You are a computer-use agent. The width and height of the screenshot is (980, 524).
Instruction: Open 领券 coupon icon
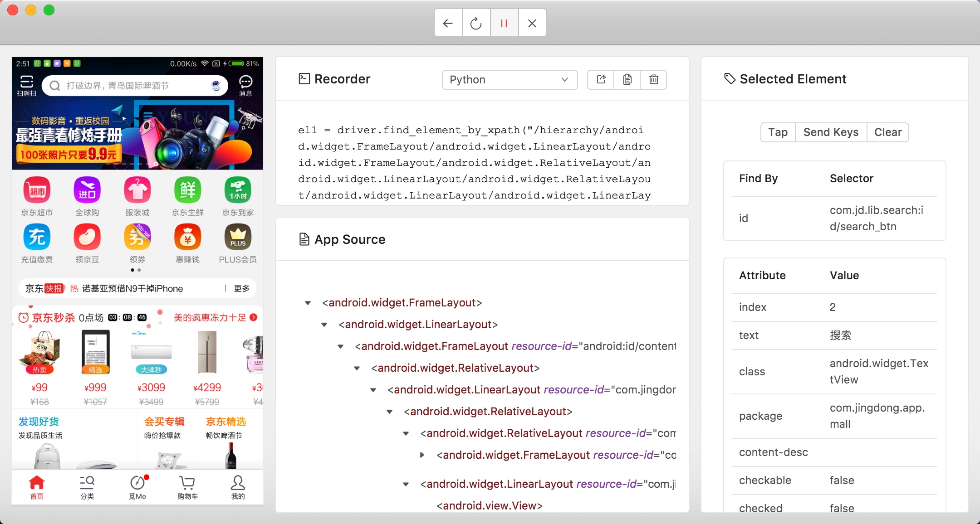pos(137,244)
